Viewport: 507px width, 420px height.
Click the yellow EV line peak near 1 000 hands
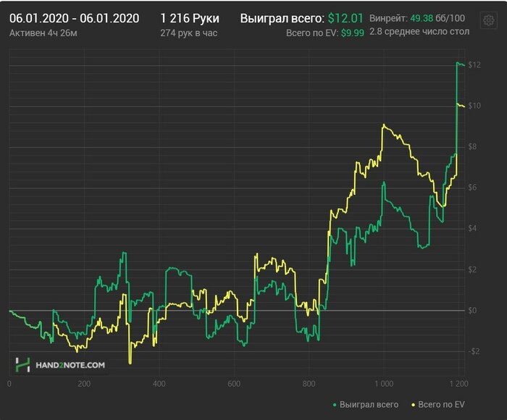click(x=383, y=125)
